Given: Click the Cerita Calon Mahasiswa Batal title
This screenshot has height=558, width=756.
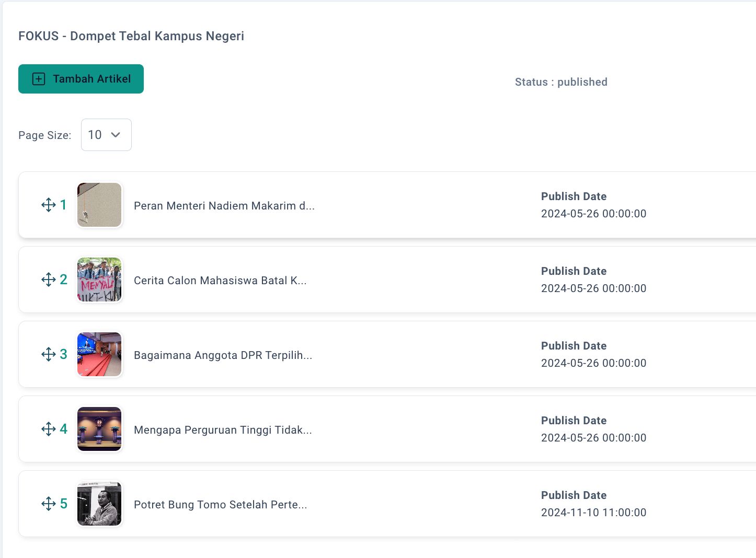Looking at the screenshot, I should coord(220,281).
